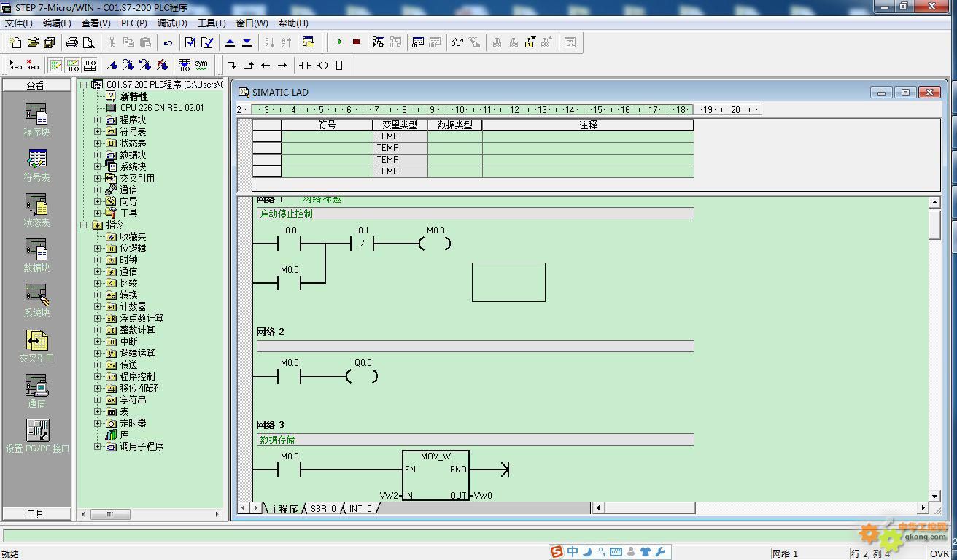Open 符号表 in the view sidebar
The height and width of the screenshot is (560, 957).
point(36,166)
